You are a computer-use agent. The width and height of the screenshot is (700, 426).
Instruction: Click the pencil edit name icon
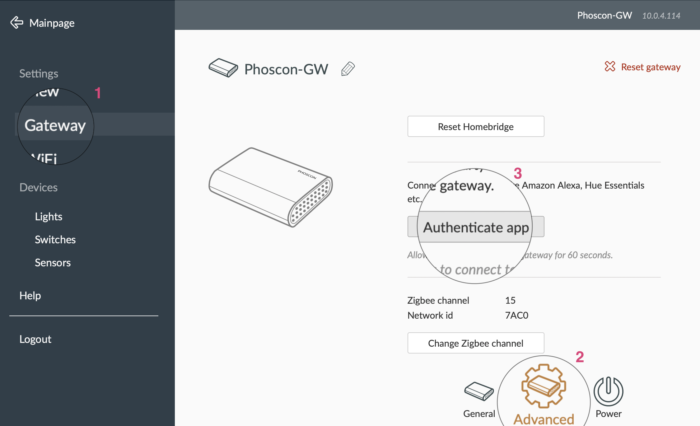pos(348,69)
